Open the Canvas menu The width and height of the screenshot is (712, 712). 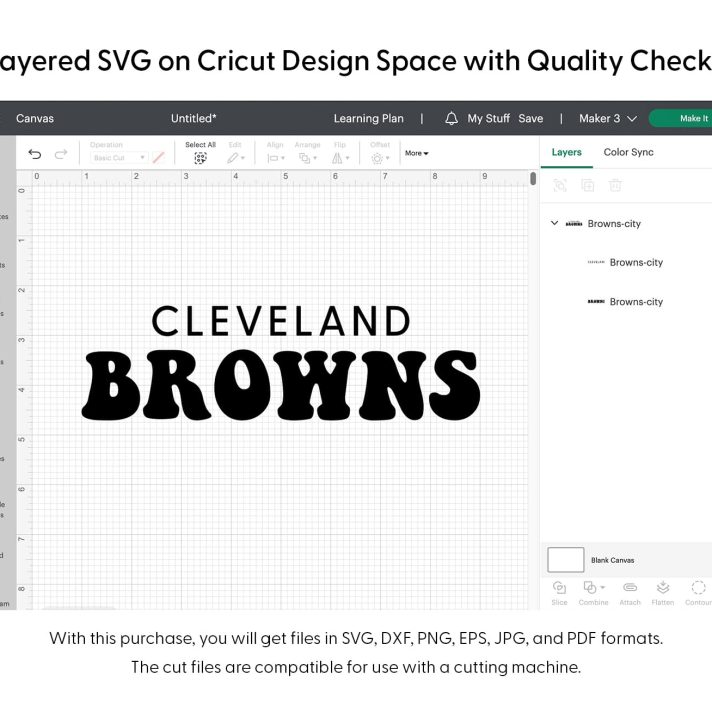click(x=35, y=119)
